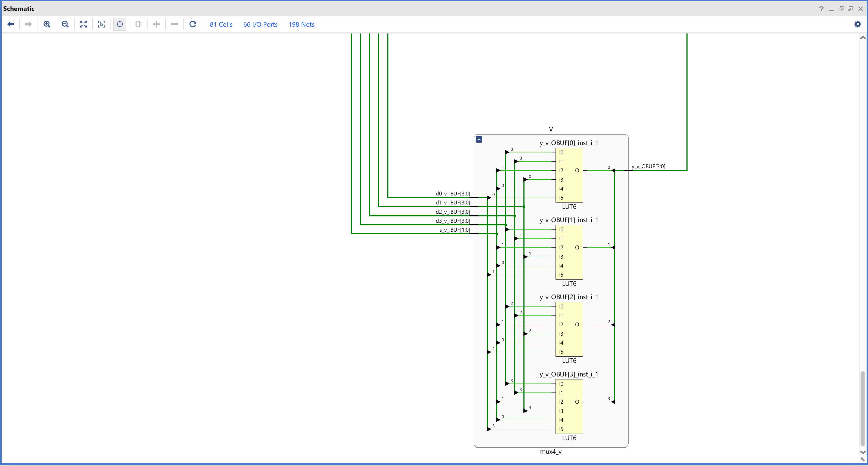Toggle the autofit selection button
868x466 pixels.
point(119,24)
